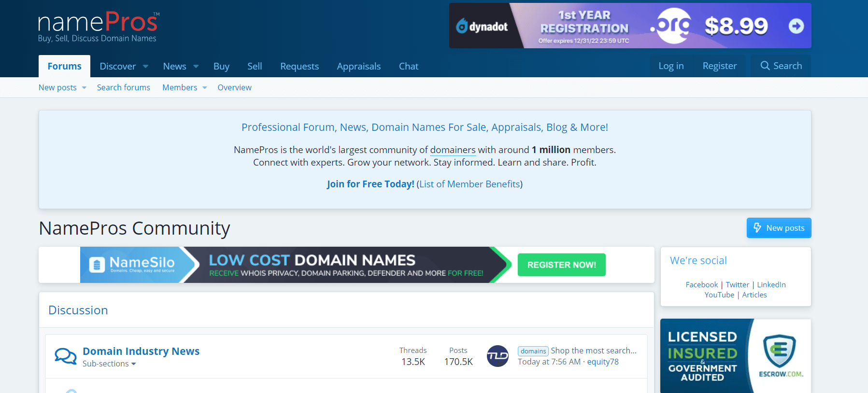Viewport: 868px width, 393px height.
Task: Expand the New posts dropdown arrow
Action: pos(84,88)
